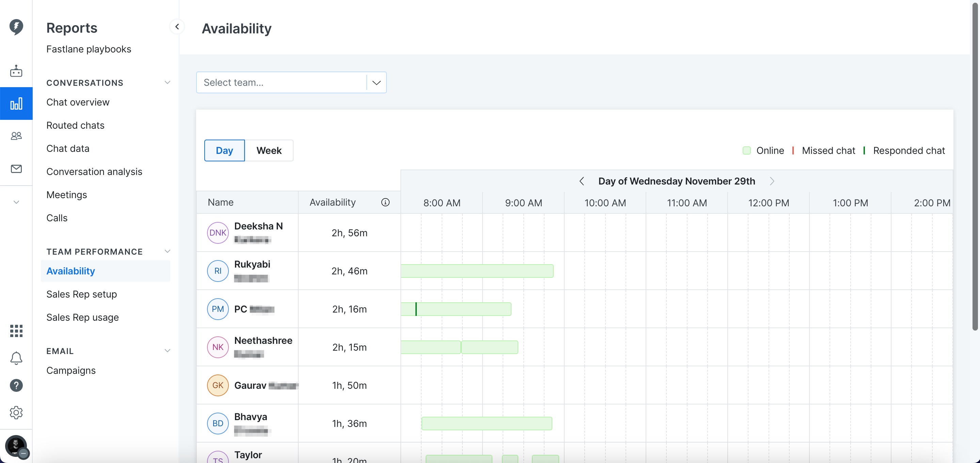
Task: Switch to Week view
Action: coord(269,151)
